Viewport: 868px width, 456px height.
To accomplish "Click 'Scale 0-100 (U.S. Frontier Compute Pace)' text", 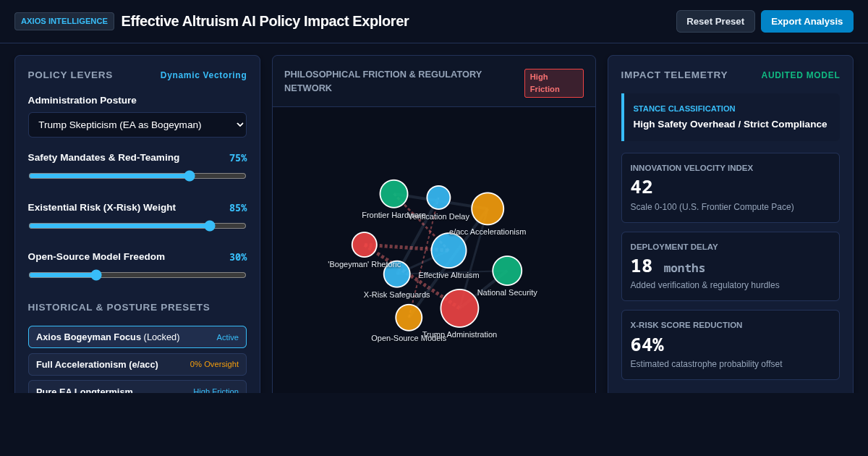I will 712,207.
